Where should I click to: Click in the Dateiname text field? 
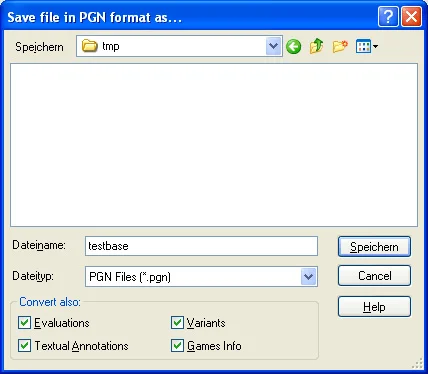point(201,246)
